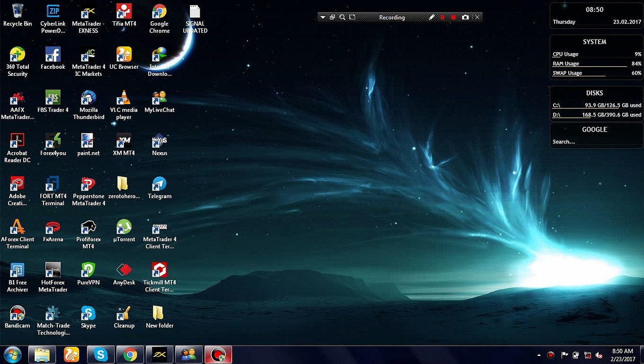
Task: Select the Nexus desktop shortcut
Action: pyautogui.click(x=159, y=145)
